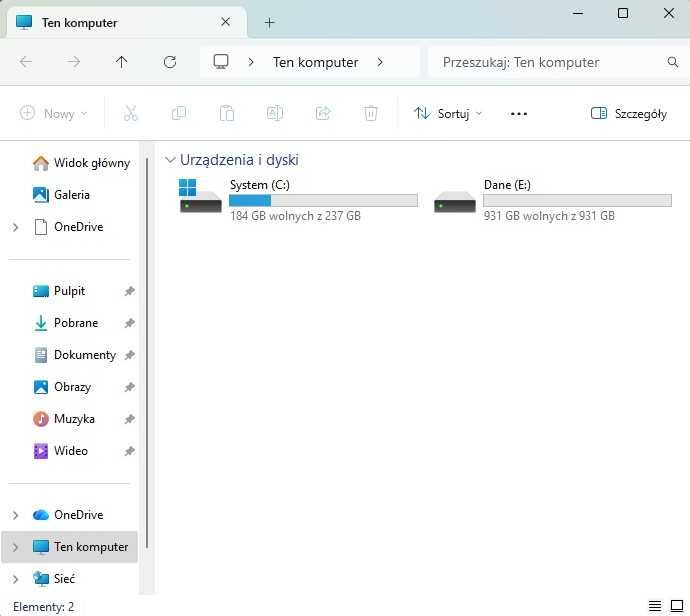
Task: Click the Back navigation arrow
Action: 26,62
